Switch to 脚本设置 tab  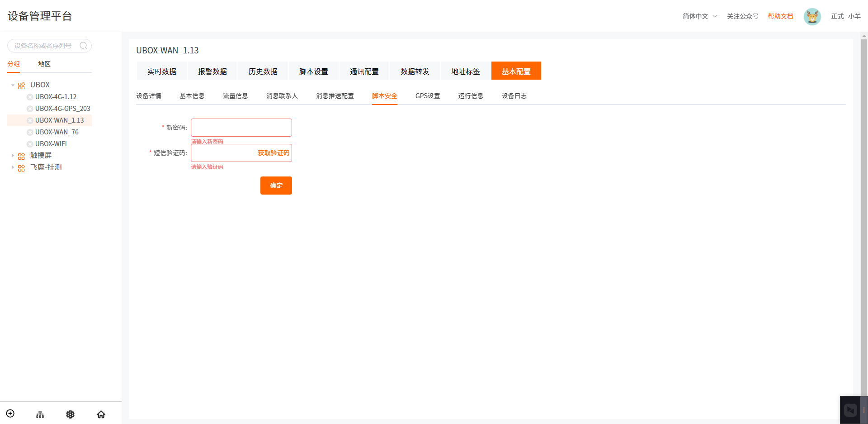[x=314, y=71]
